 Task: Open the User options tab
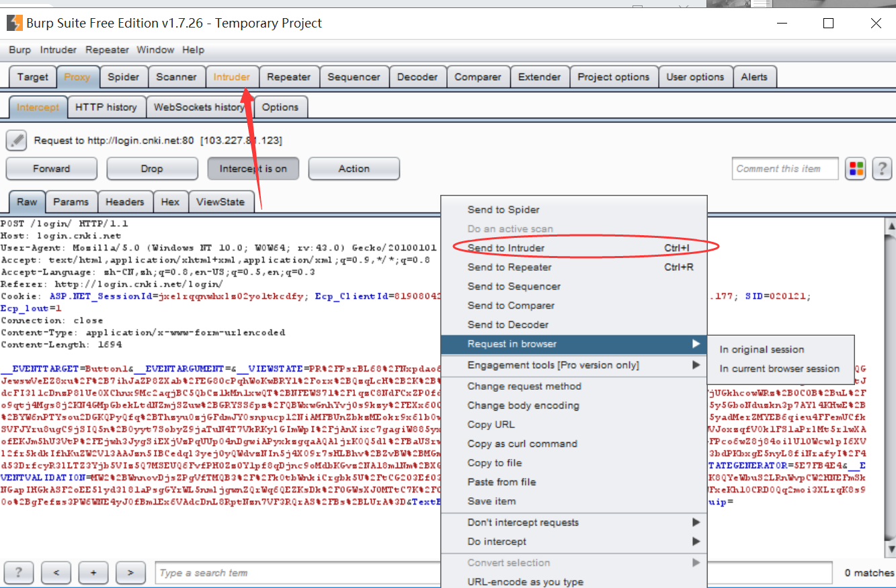[696, 77]
